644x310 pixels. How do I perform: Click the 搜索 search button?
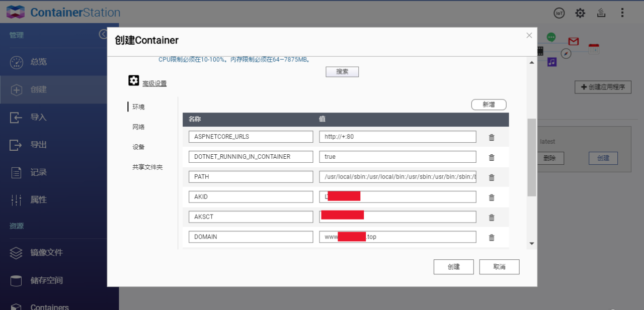point(342,72)
